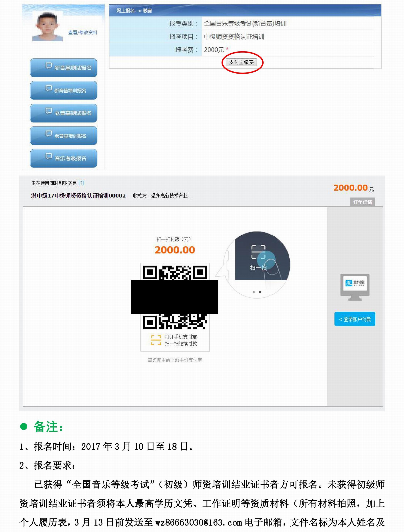Viewport: 404px width, 532px height.
Task: Select the second carousel dot under the phone
Action: coord(260,292)
